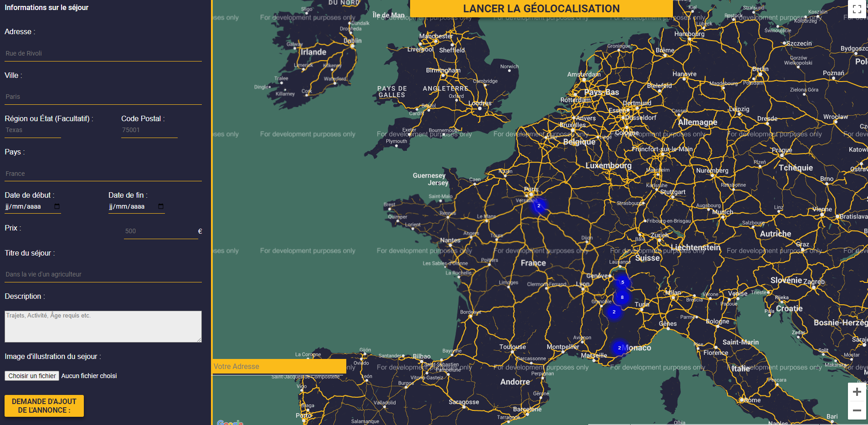Click the Munich city label

pyautogui.click(x=723, y=212)
